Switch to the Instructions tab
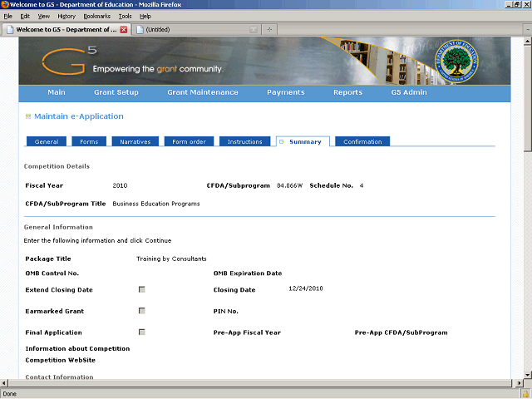532x399 pixels. [x=244, y=141]
